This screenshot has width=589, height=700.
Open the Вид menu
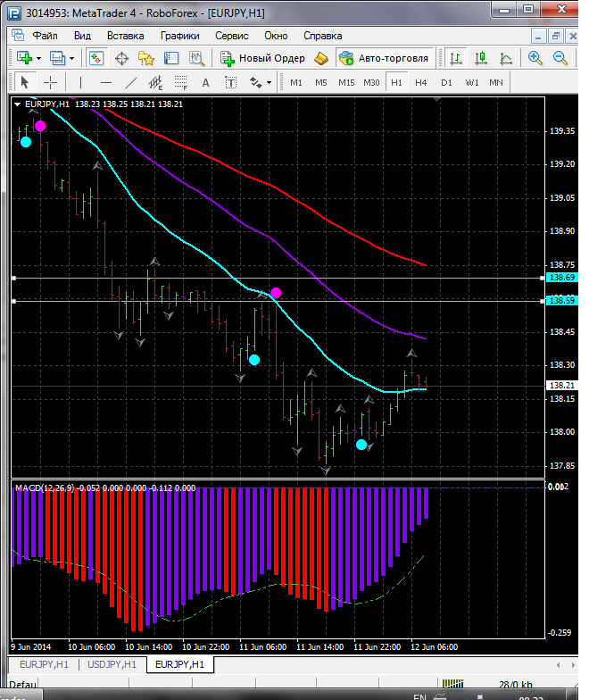[82, 36]
